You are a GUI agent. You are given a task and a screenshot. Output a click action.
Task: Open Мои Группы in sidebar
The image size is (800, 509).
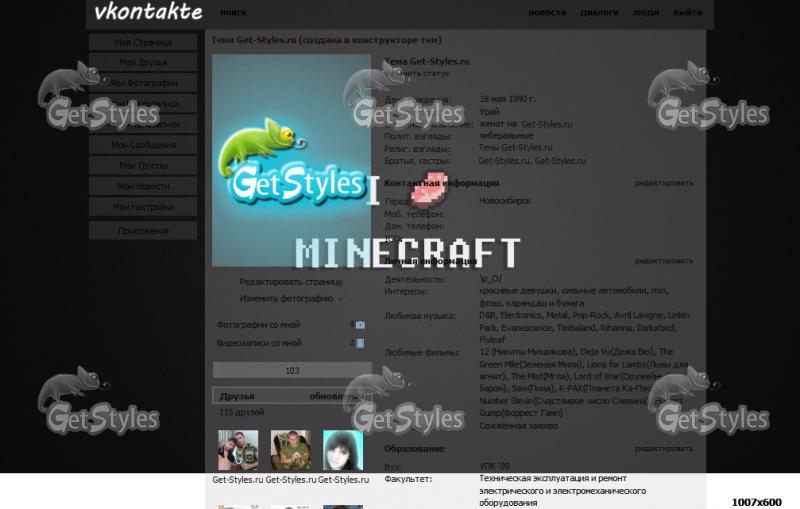tap(143, 165)
